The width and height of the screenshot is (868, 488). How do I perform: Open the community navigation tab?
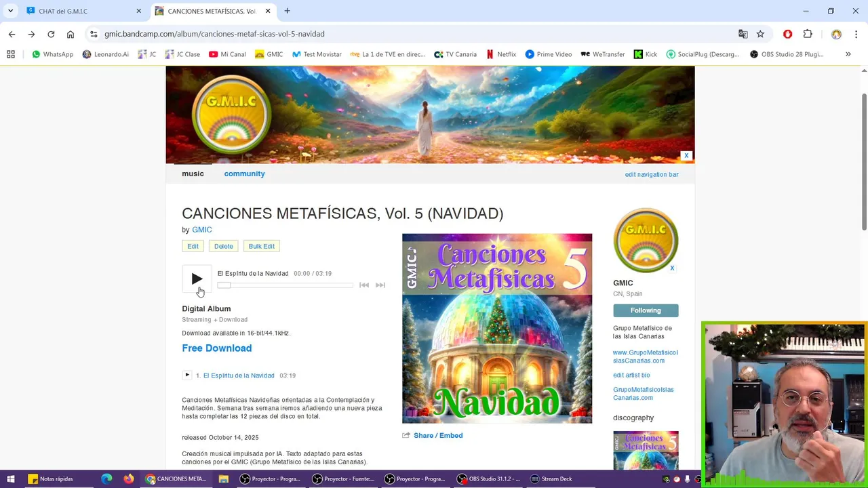click(x=244, y=174)
